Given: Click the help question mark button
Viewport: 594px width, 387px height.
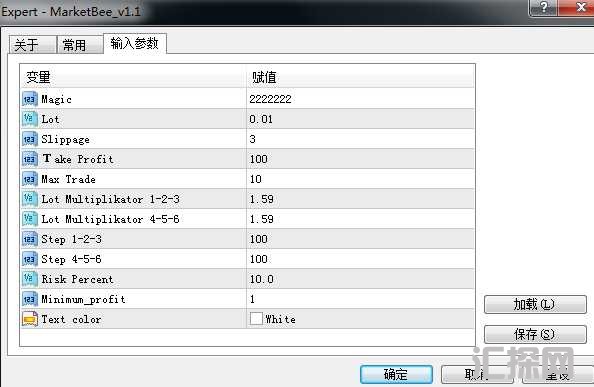Looking at the screenshot, I should 544,8.
